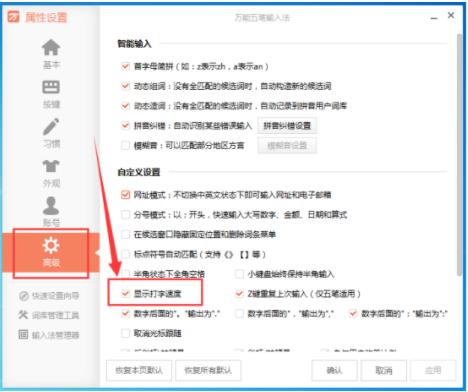The image size is (468, 392).
Task: Click the 模糊音设置 button
Action: tap(287, 145)
